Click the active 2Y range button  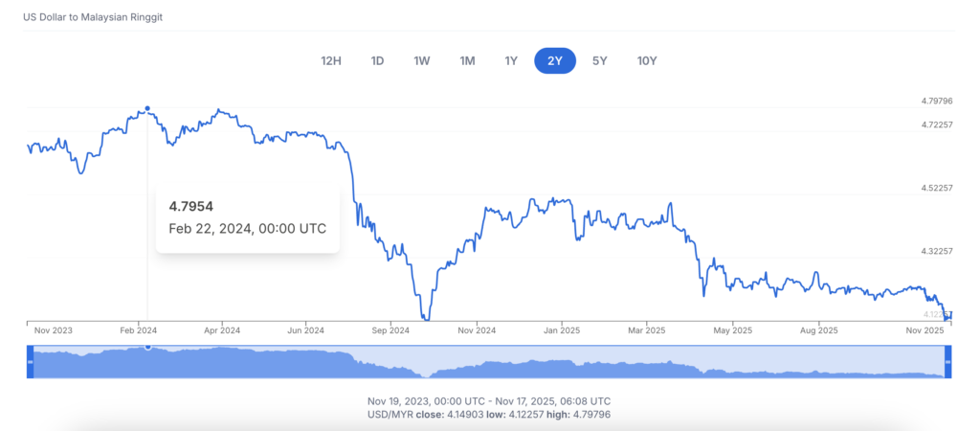[555, 61]
